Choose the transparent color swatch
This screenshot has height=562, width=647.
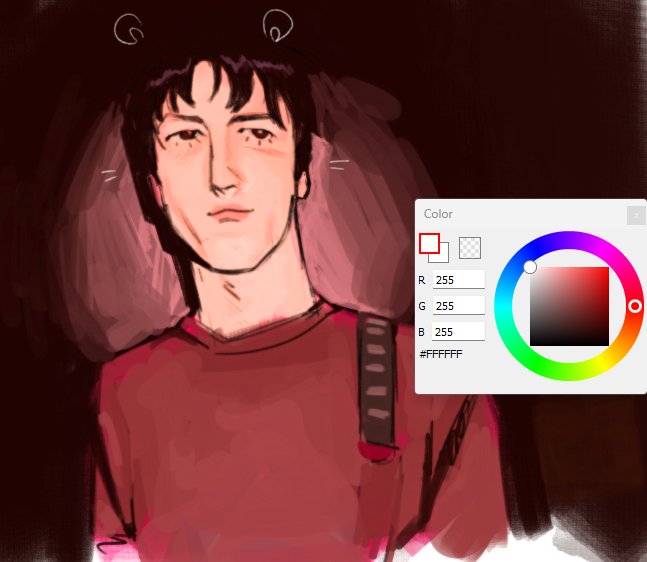pos(470,248)
